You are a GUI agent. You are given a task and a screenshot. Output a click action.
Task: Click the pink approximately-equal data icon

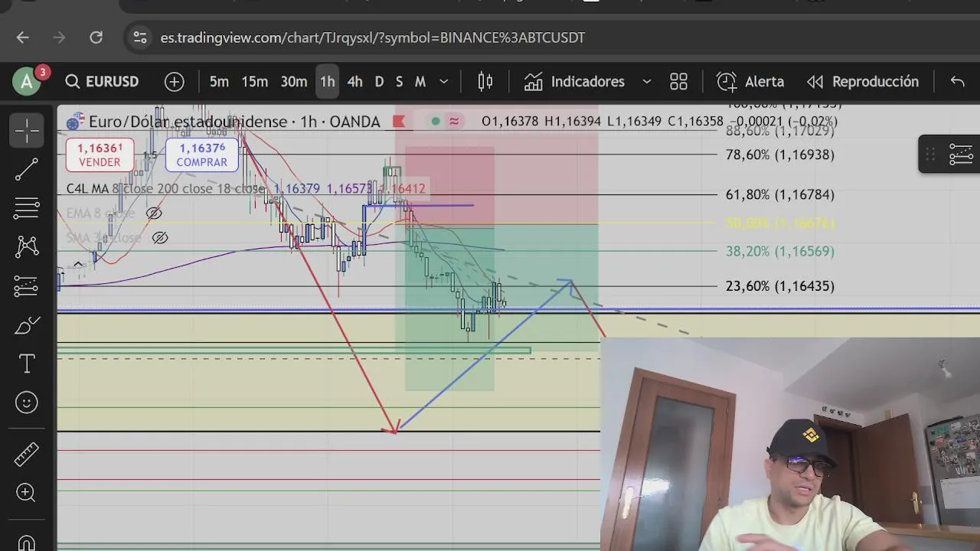[454, 121]
